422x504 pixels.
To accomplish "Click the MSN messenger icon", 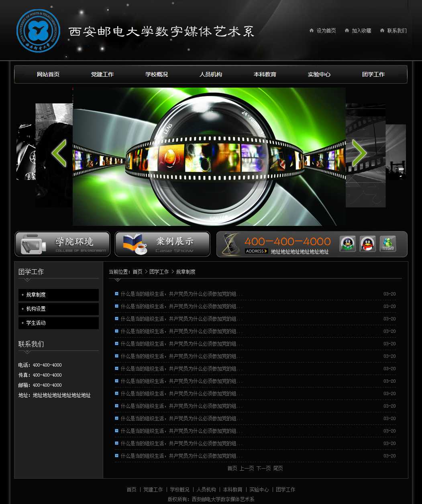I will pyautogui.click(x=387, y=244).
